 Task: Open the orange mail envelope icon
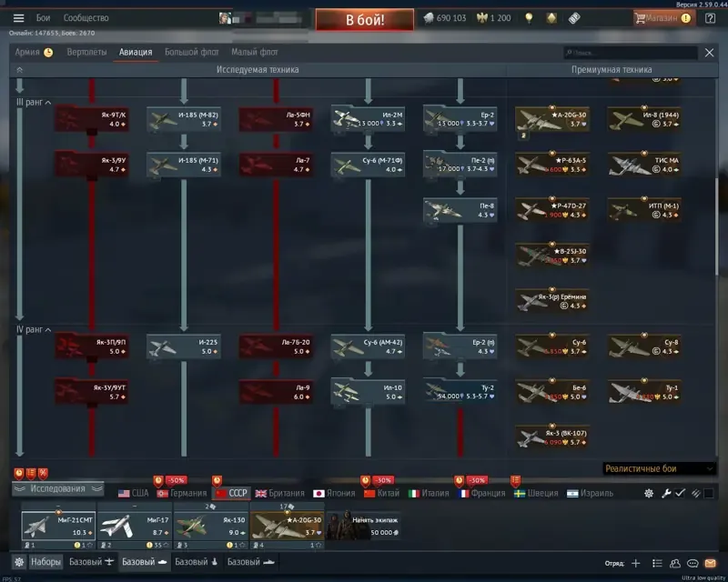(711, 563)
